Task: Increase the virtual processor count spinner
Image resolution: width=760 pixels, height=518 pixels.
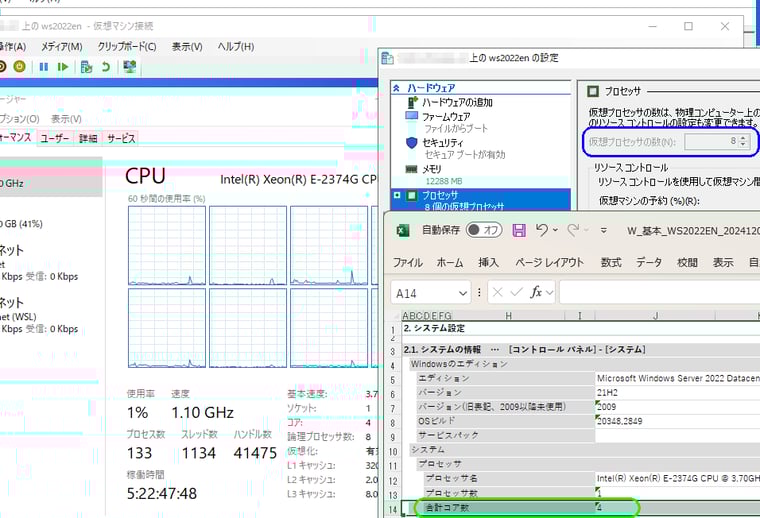Action: pos(743,138)
